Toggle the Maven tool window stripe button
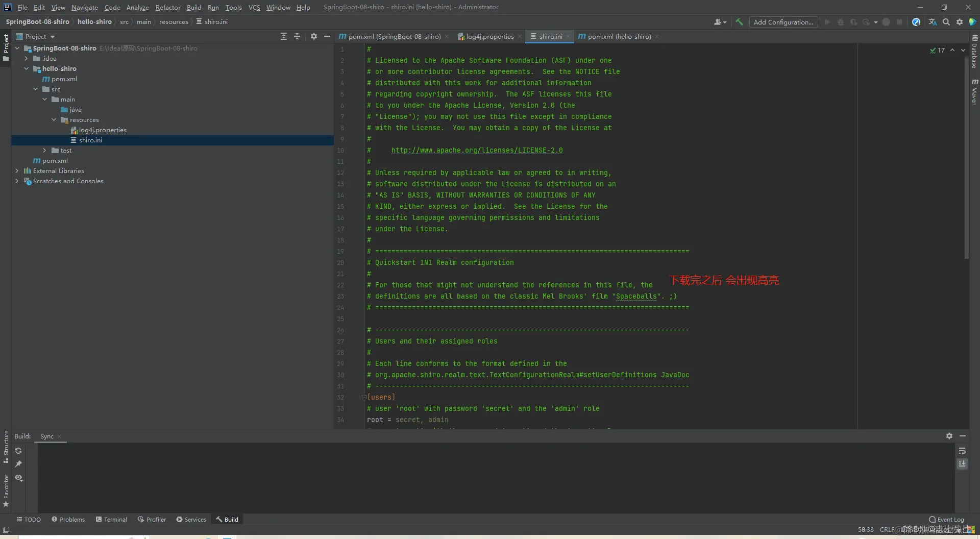The image size is (980, 539). coord(974,92)
